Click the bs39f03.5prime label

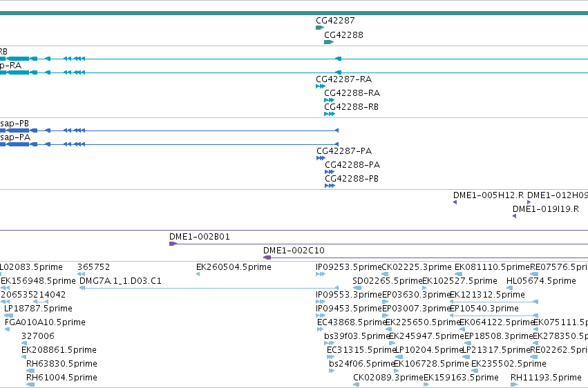click(357, 336)
